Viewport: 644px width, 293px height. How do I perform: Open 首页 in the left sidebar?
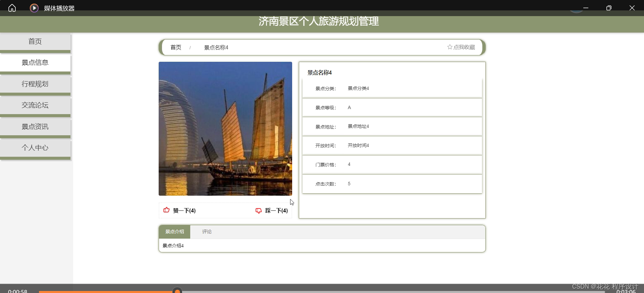pyautogui.click(x=35, y=41)
